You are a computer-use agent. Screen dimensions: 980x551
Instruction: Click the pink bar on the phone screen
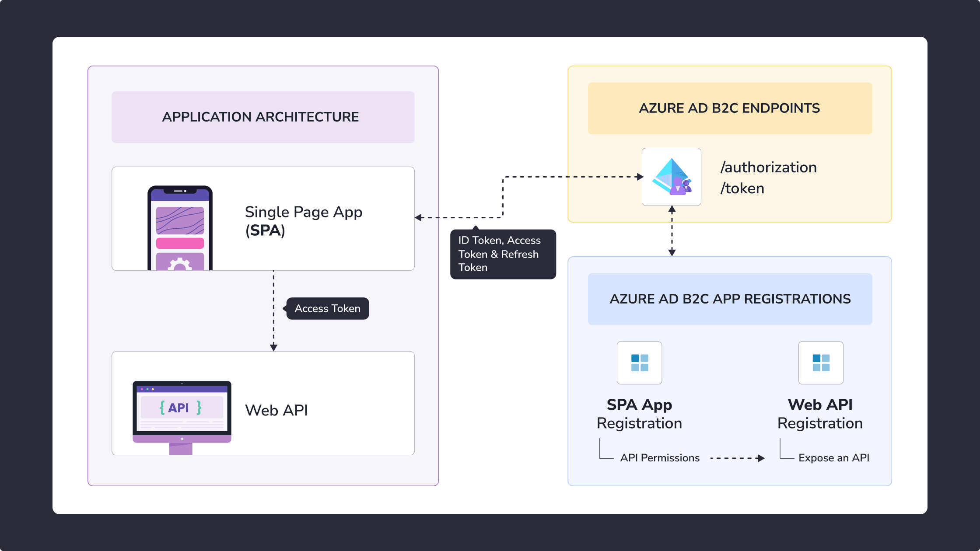click(180, 243)
